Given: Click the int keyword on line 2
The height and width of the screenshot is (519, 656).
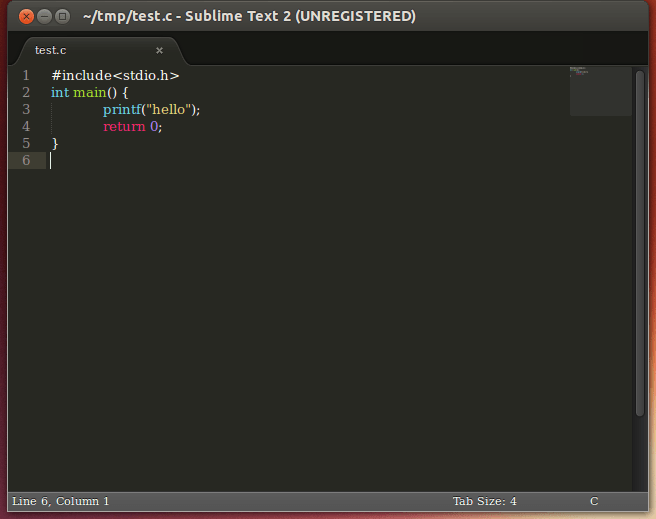Looking at the screenshot, I should 60,92.
